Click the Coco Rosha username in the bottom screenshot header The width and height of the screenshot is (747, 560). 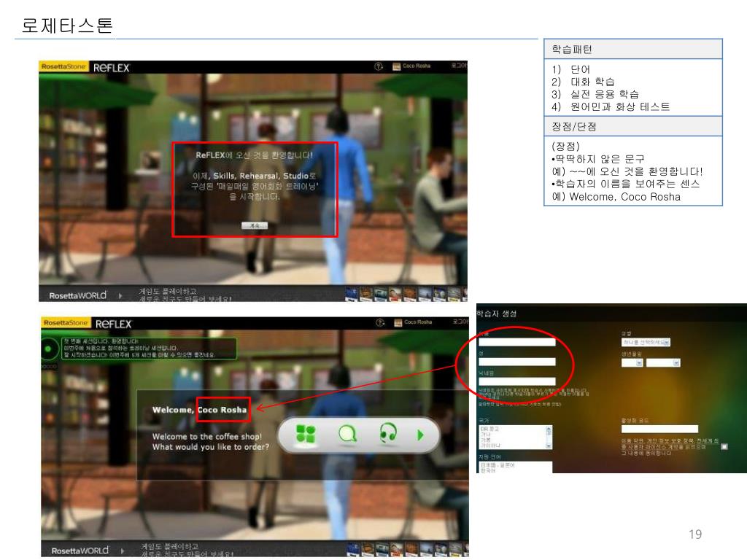[x=418, y=322]
